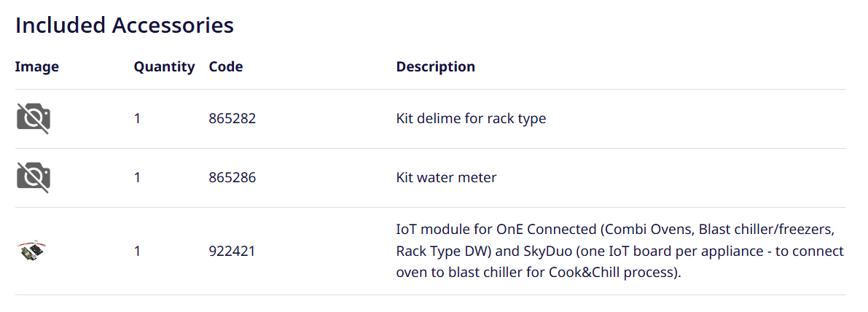Click the Code column header

tap(226, 67)
